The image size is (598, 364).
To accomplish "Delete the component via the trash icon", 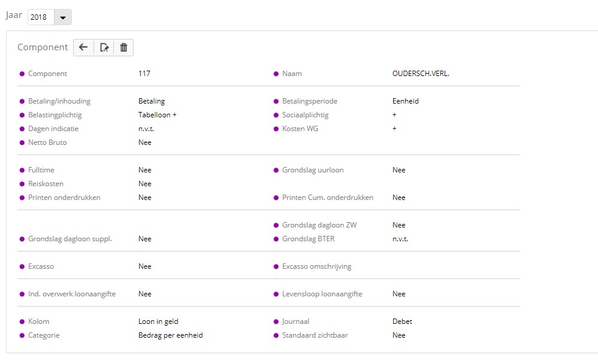I will (123, 48).
